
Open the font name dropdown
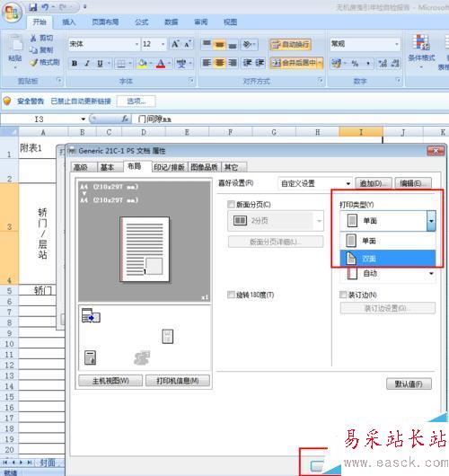point(136,44)
